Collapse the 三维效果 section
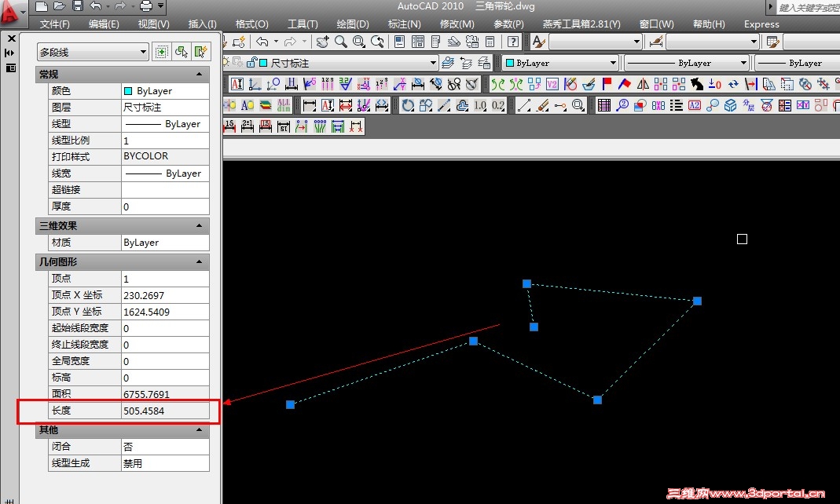840x504 pixels. tap(200, 226)
